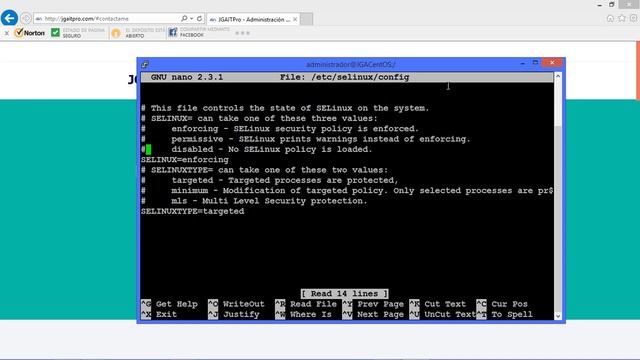
Task: Close the PuTTY terminal window
Action: (552, 62)
